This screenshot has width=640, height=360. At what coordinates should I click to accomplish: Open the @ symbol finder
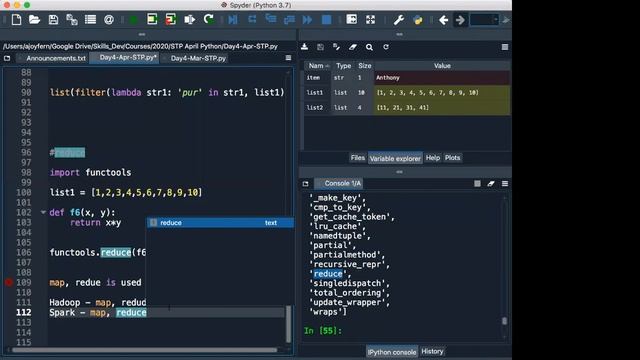[x=109, y=20]
